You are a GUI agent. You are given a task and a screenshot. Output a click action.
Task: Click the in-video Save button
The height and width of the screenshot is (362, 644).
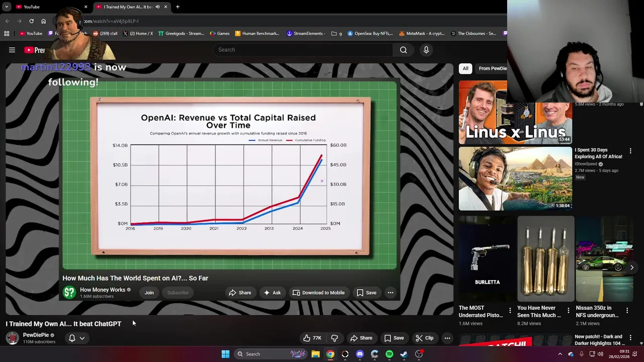tap(367, 293)
